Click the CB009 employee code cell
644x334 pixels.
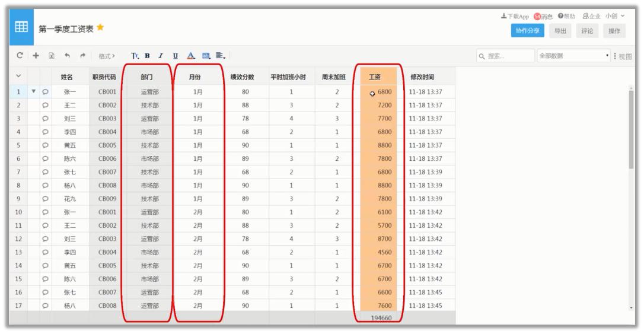tap(107, 199)
